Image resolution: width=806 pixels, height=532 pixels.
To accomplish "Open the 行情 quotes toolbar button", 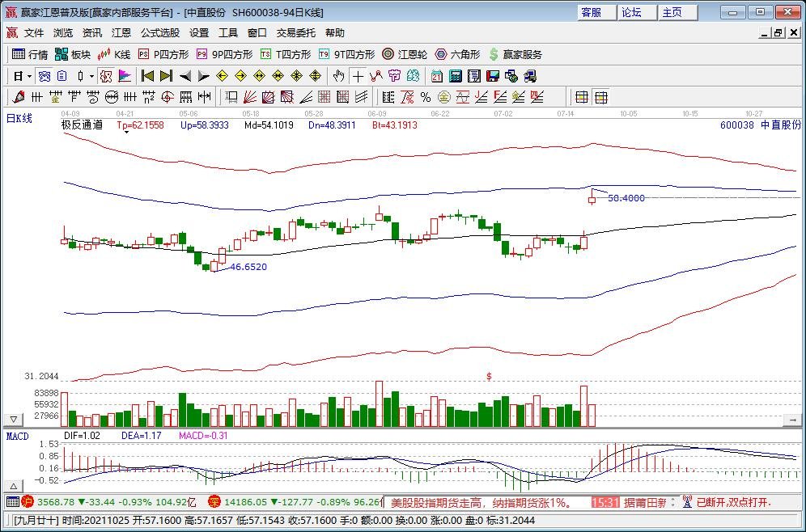I will point(30,54).
